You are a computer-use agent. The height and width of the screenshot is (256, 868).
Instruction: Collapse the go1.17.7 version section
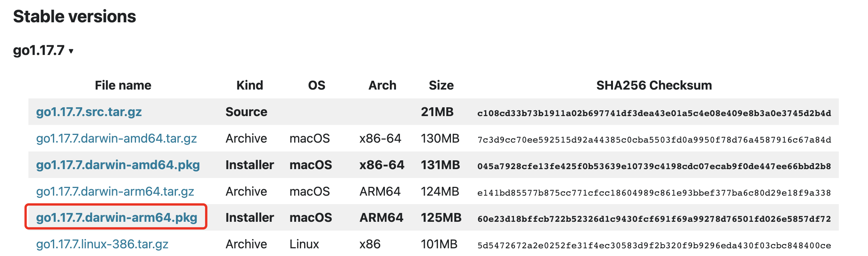[71, 51]
